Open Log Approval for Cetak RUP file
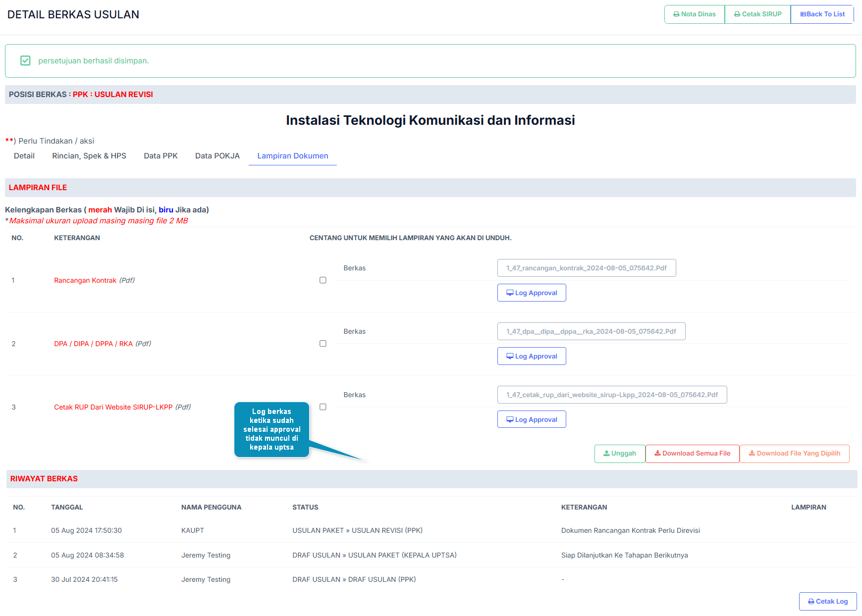Image resolution: width=862 pixels, height=616 pixels. [531, 419]
